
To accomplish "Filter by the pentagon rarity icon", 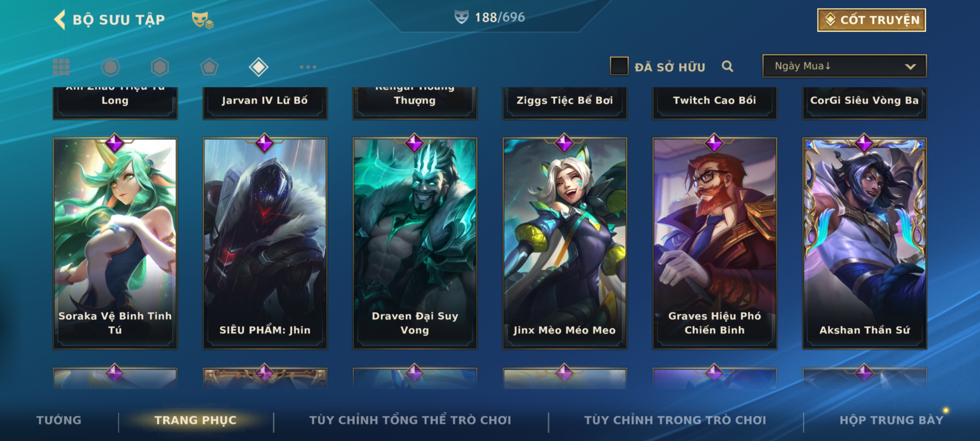I will [209, 67].
